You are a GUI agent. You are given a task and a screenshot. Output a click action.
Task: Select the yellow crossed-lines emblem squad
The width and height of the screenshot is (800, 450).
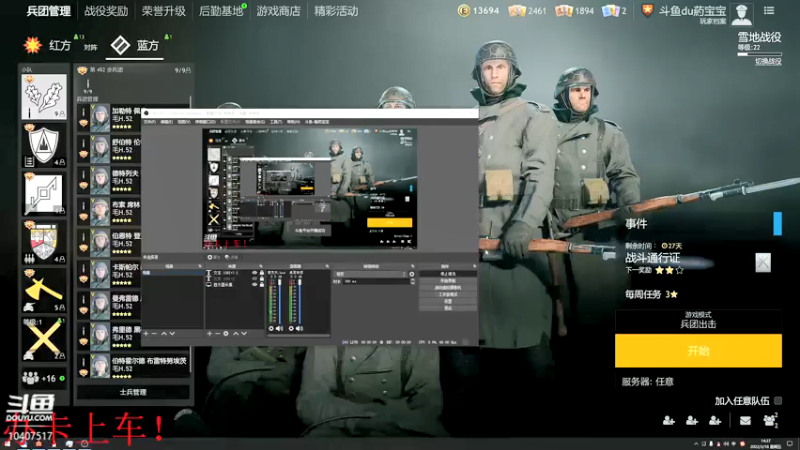pos(44,339)
